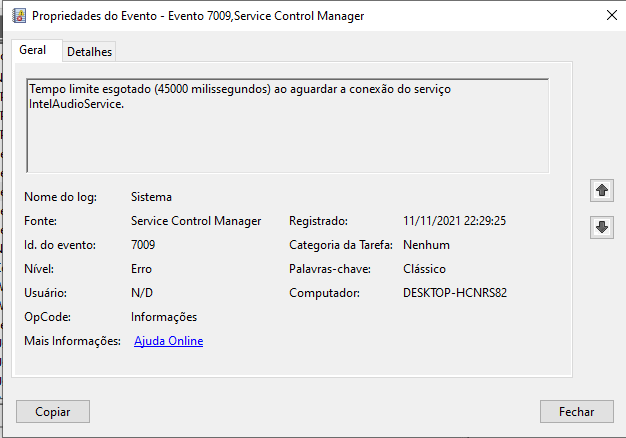Click the Informações OpCode value

click(164, 317)
